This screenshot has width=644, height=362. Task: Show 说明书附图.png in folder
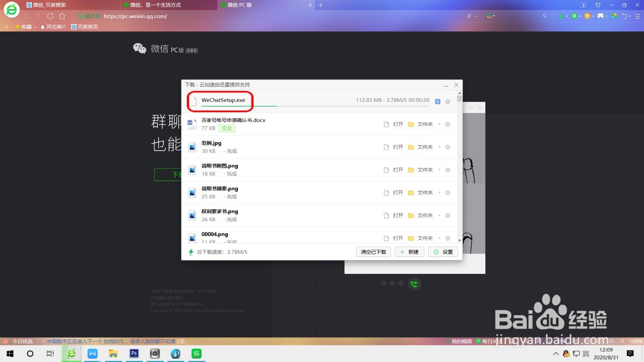coord(421,170)
